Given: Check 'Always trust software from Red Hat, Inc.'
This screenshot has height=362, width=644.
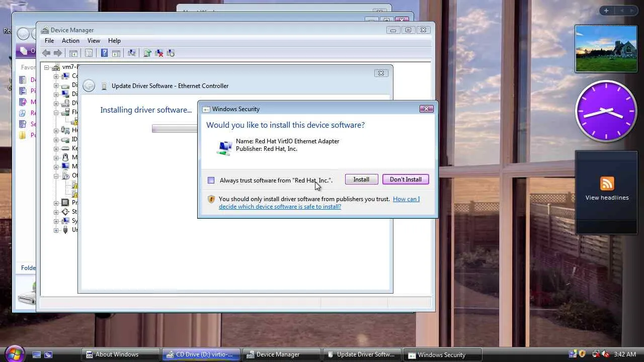Looking at the screenshot, I should pos(211,180).
